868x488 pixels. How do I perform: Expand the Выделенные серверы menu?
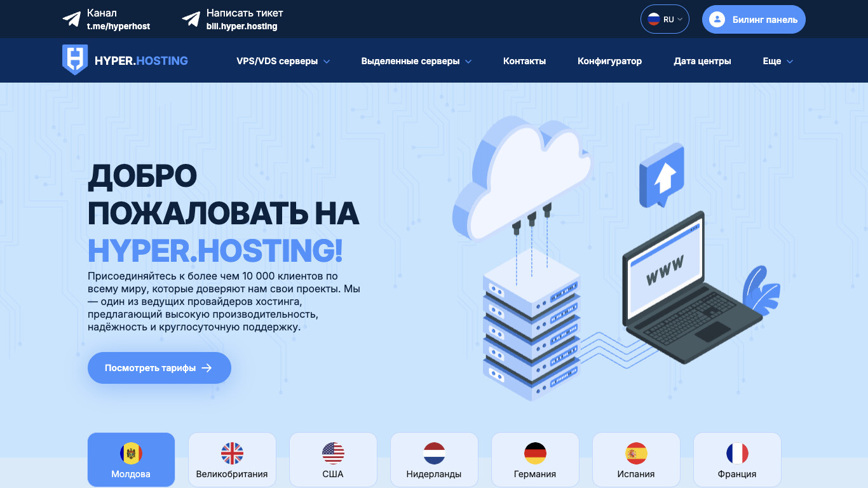click(416, 61)
